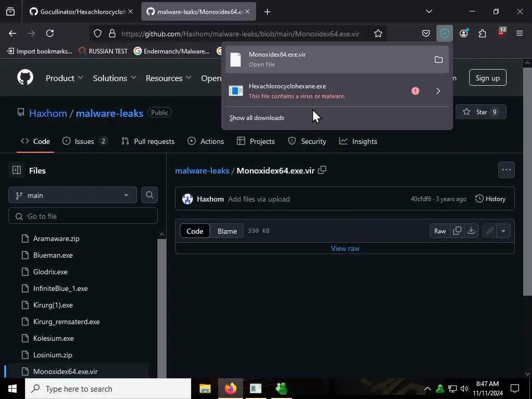Click the tracking protection shield icon
Viewport: 532px width, 399px height.
pyautogui.click(x=98, y=33)
